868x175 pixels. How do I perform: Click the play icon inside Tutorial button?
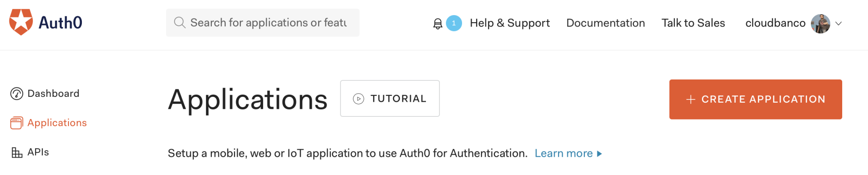pyautogui.click(x=358, y=99)
